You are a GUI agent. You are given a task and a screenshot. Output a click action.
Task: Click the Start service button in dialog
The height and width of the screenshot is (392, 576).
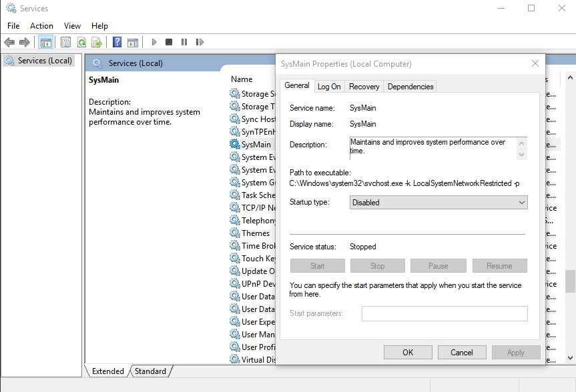(318, 266)
